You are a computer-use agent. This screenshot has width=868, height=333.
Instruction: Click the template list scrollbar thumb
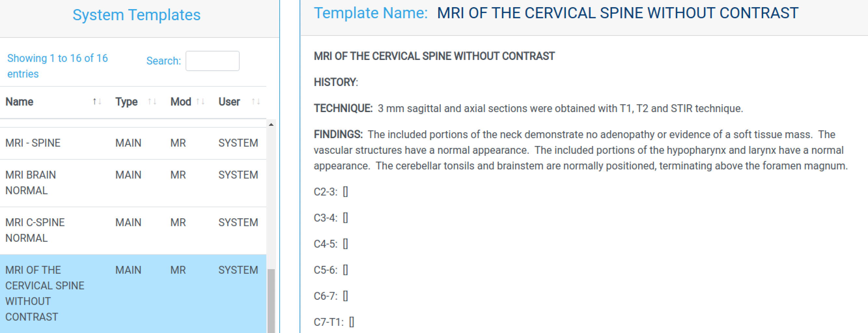(x=271, y=300)
